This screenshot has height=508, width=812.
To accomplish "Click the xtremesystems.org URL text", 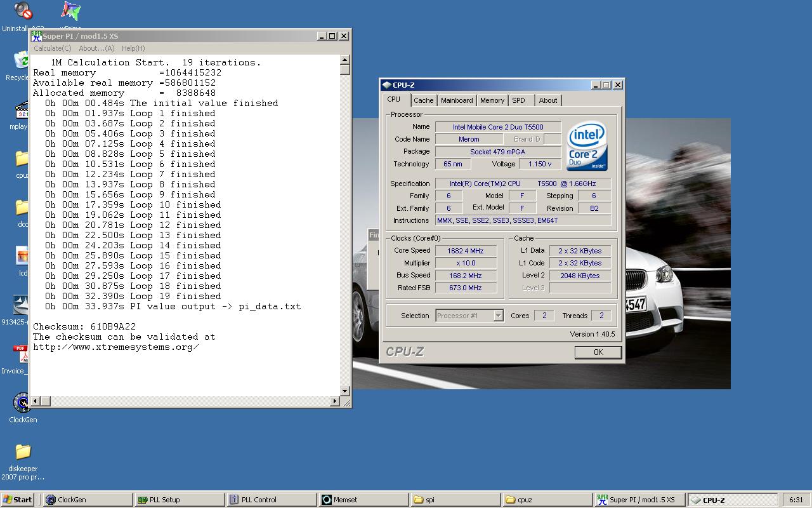I will pos(116,347).
